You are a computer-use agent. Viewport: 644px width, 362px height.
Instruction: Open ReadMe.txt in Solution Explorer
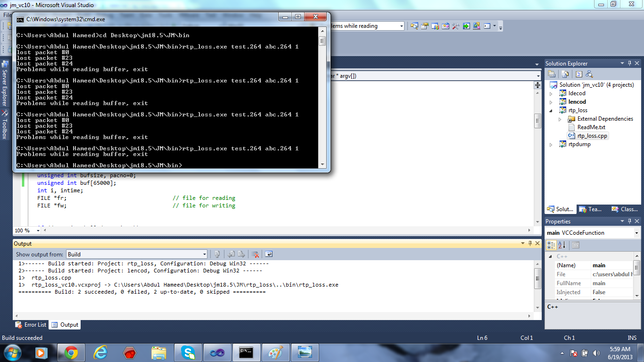pyautogui.click(x=591, y=127)
